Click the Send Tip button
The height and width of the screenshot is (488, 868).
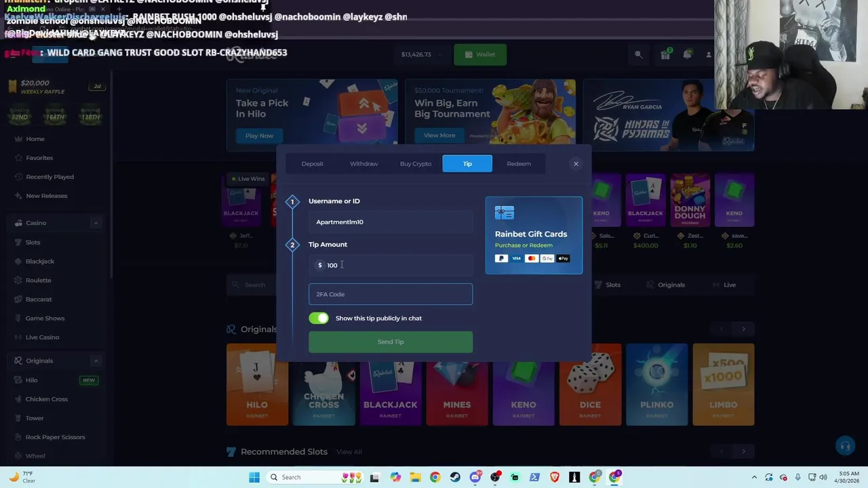pos(391,342)
